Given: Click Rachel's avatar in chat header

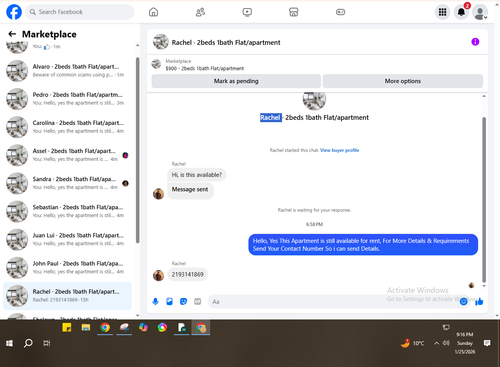Looking at the screenshot, I should [x=161, y=42].
